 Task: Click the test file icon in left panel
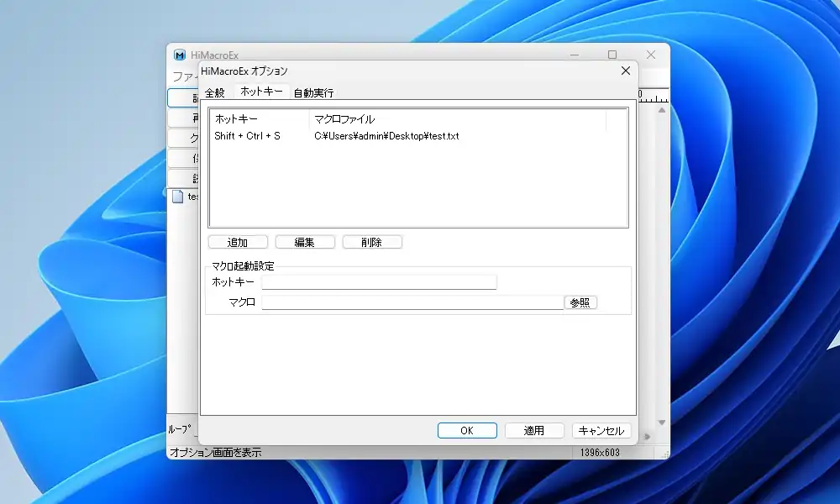point(177,197)
